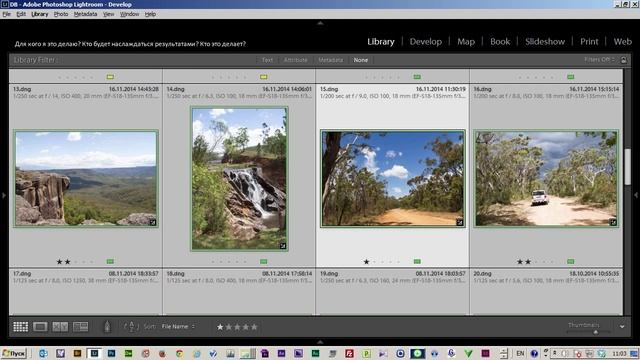Show the bottom filmstrip panel
Image resolution: width=640 pixels, height=360 pixels.
tap(320, 342)
